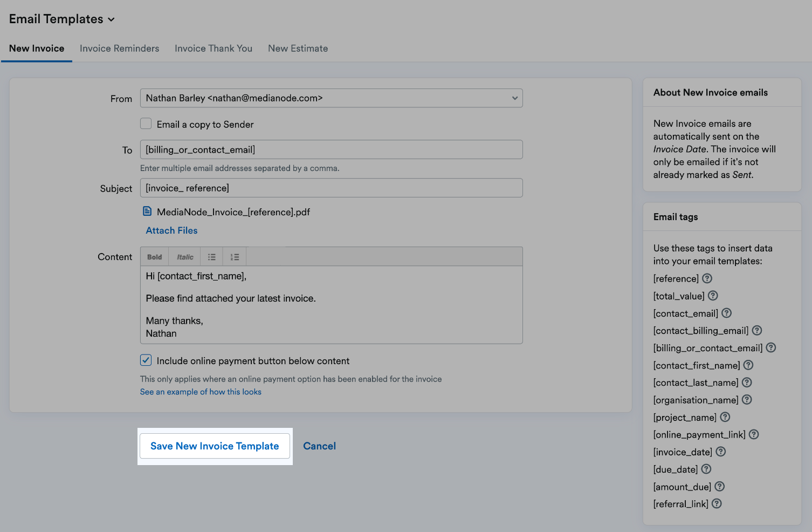812x532 pixels.
Task: Click the numbered list icon in editor
Action: tap(235, 257)
